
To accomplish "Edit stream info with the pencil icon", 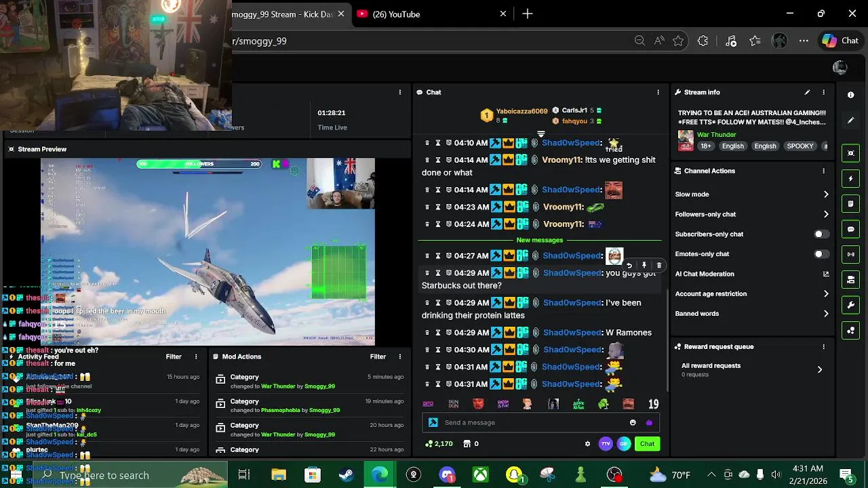I will coord(807,92).
